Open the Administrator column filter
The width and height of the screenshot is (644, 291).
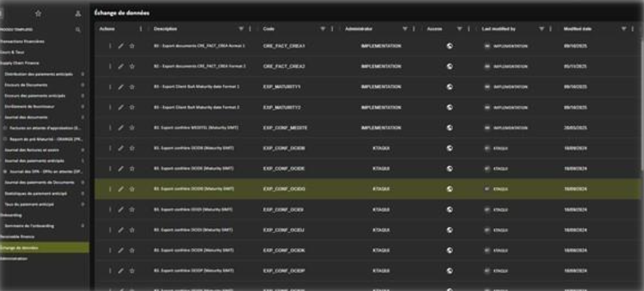click(x=405, y=29)
